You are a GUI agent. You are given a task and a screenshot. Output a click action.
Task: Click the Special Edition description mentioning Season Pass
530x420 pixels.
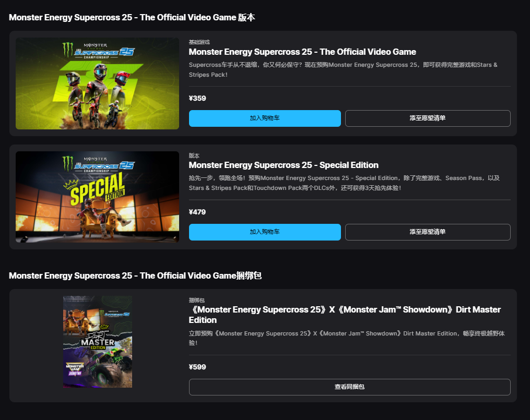pos(344,183)
